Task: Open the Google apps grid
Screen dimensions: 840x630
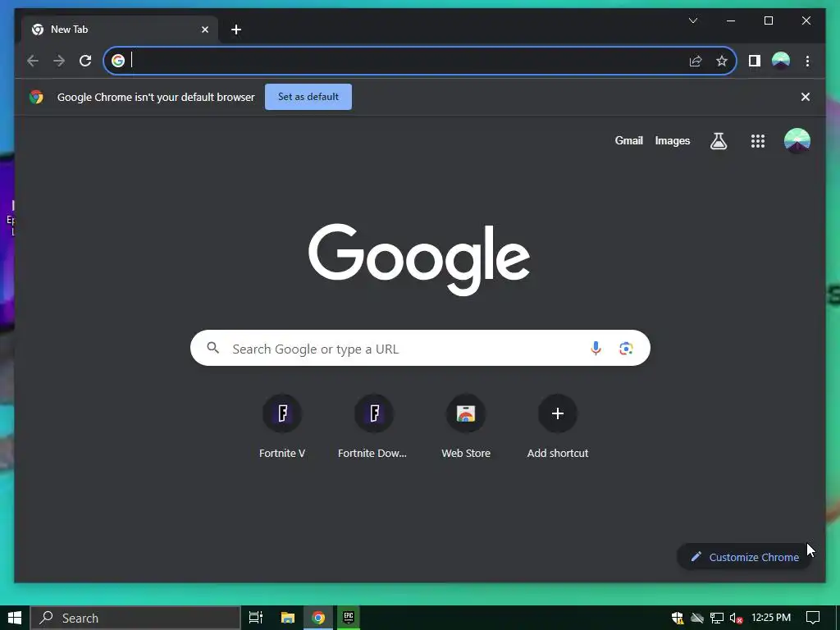Action: (x=757, y=141)
